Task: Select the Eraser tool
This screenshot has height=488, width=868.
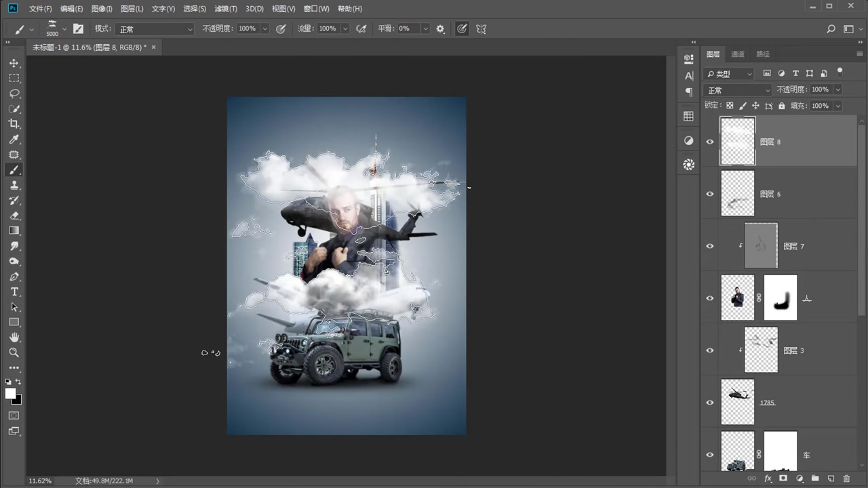Action: point(14,216)
